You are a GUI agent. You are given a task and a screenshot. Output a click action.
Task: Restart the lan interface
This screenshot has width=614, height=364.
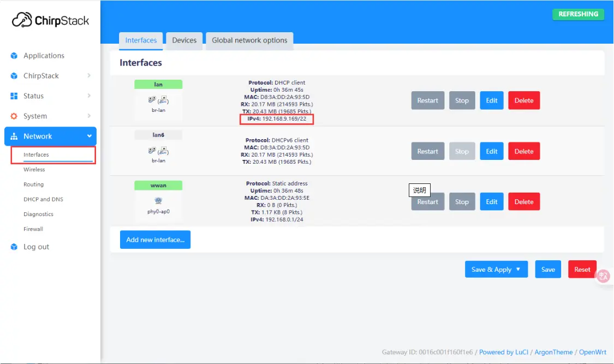[x=427, y=100]
